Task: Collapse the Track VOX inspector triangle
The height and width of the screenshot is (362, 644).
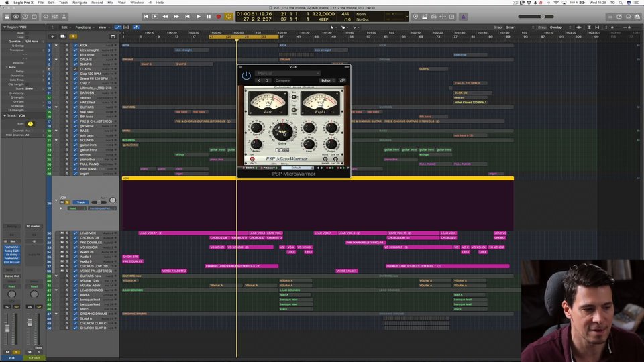Action: point(5,116)
